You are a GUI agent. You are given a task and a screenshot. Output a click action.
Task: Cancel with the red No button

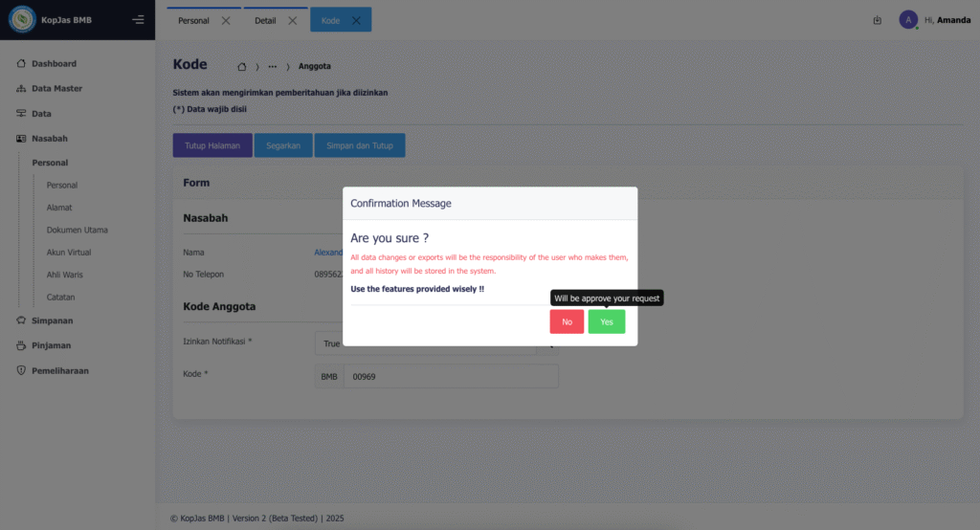(x=567, y=322)
